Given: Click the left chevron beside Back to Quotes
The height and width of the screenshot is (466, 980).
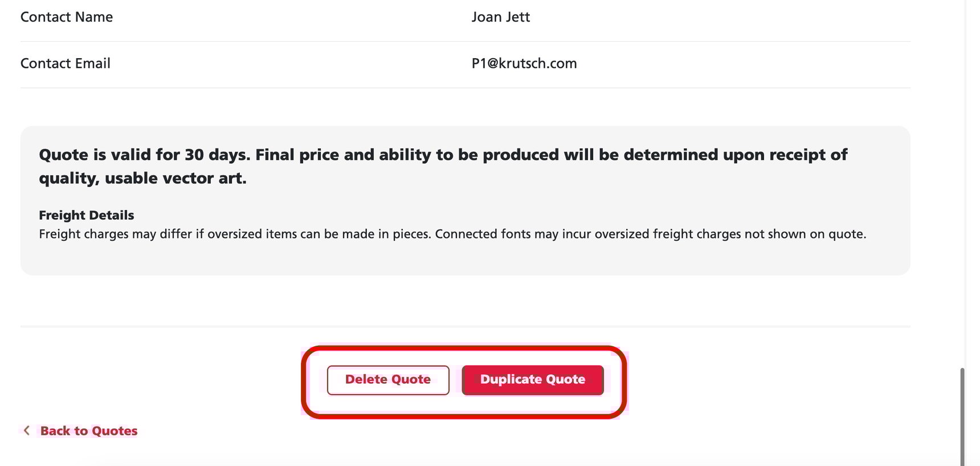Looking at the screenshot, I should [x=26, y=431].
